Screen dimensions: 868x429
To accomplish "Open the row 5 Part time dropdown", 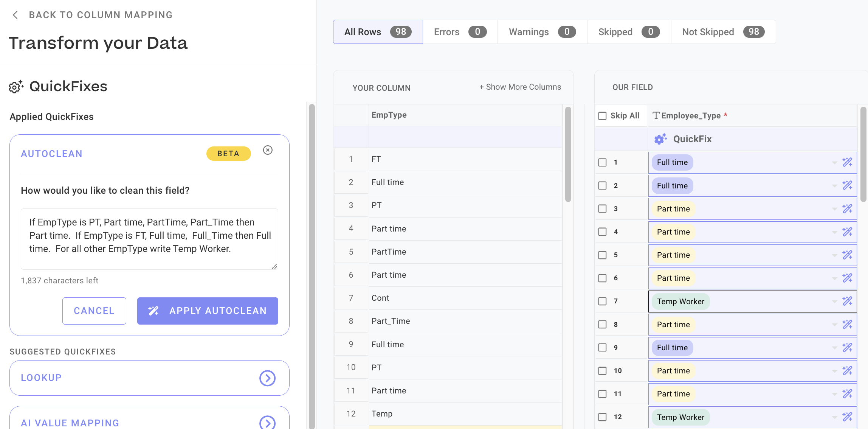I will pos(834,255).
